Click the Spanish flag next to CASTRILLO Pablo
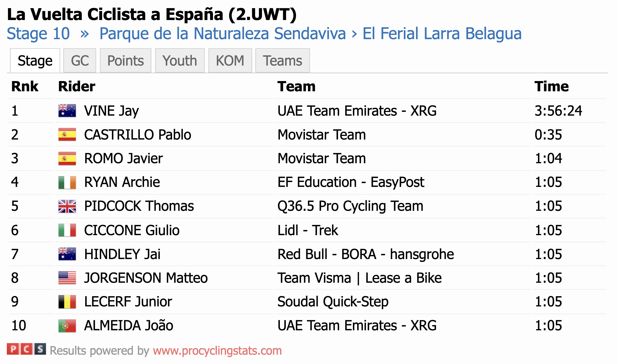Image resolution: width=618 pixels, height=364 pixels. coord(67,134)
